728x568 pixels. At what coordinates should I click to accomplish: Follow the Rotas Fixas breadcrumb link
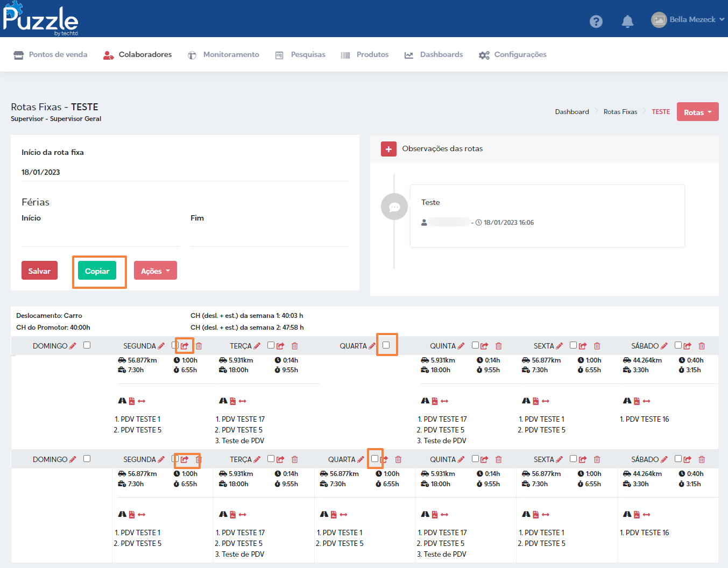620,112
